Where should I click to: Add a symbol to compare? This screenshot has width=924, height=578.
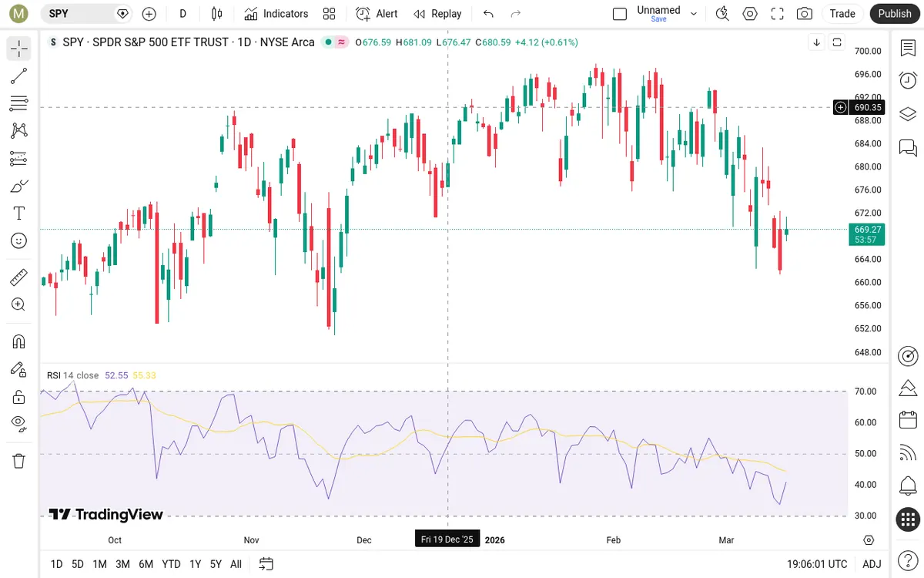click(x=149, y=13)
